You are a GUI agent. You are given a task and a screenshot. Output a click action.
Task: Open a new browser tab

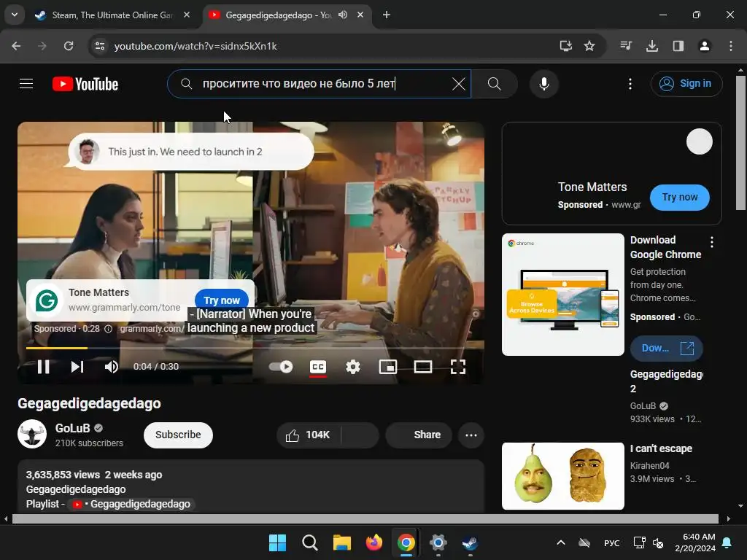coord(387,15)
